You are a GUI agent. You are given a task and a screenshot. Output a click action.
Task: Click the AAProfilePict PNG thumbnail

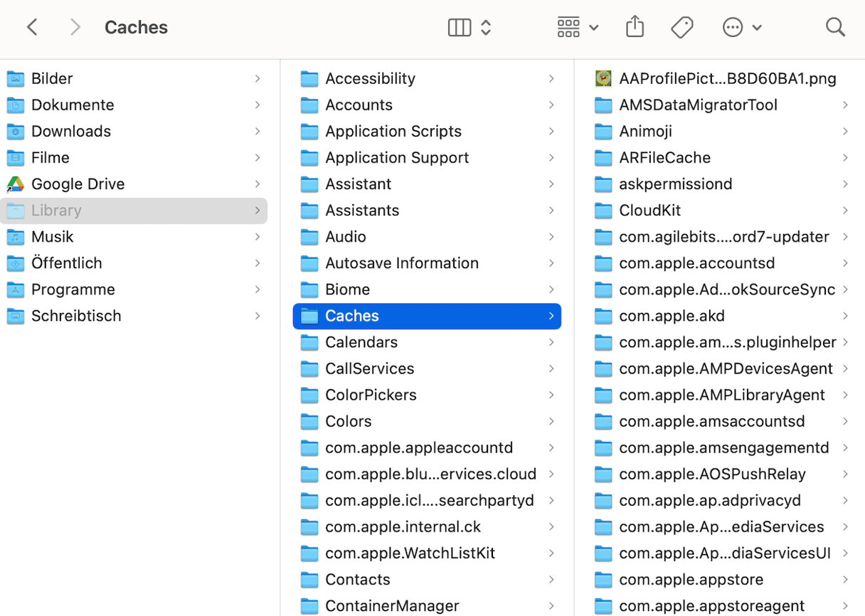point(603,78)
